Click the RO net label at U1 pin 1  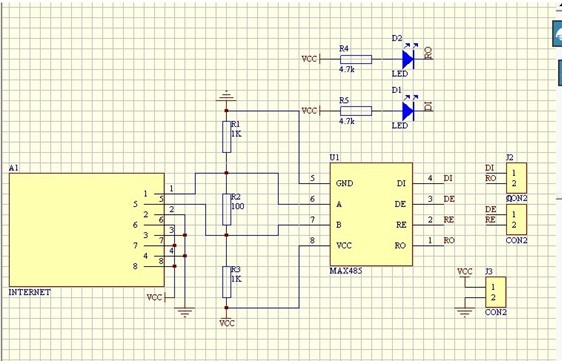449,240
